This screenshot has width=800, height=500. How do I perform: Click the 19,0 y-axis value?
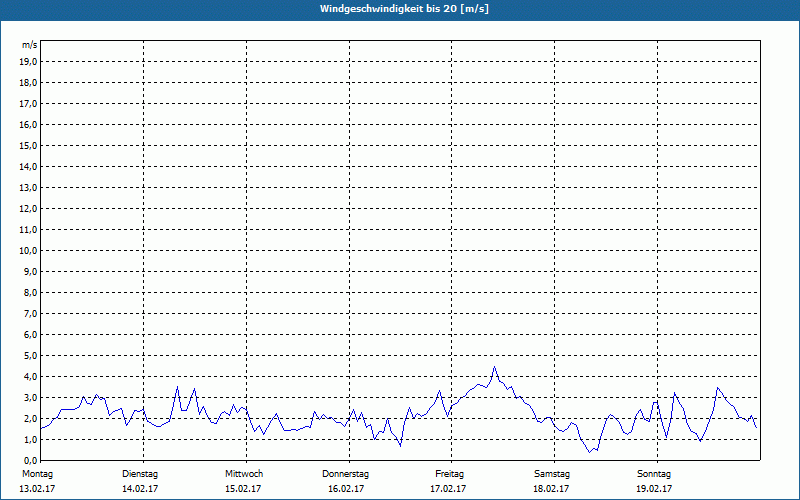(x=29, y=61)
